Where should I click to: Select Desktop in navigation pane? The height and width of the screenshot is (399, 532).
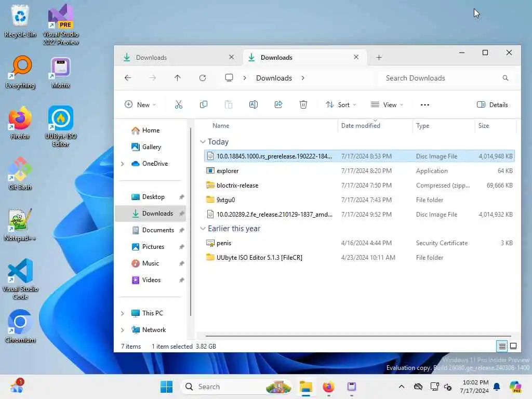(x=151, y=197)
